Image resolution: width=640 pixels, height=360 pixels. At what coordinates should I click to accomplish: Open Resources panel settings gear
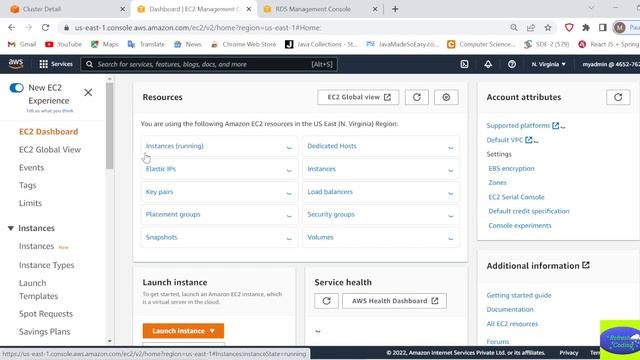coord(446,97)
